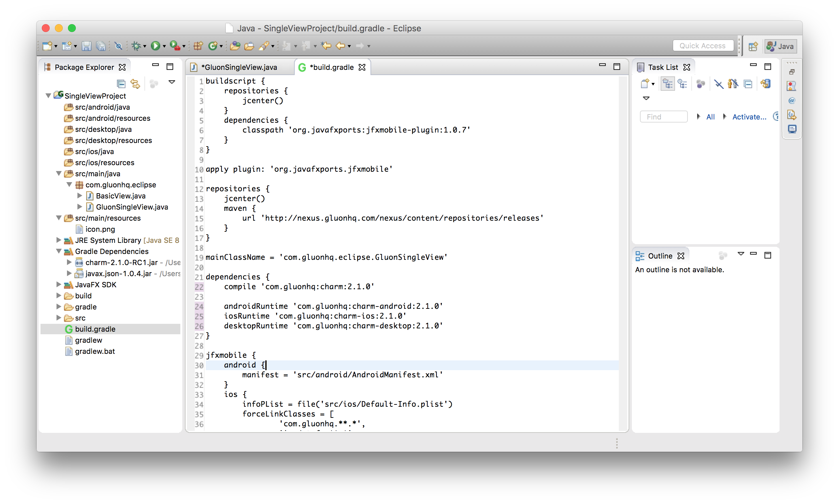
Task: Expand the JavaFX SDK node
Action: (58, 284)
